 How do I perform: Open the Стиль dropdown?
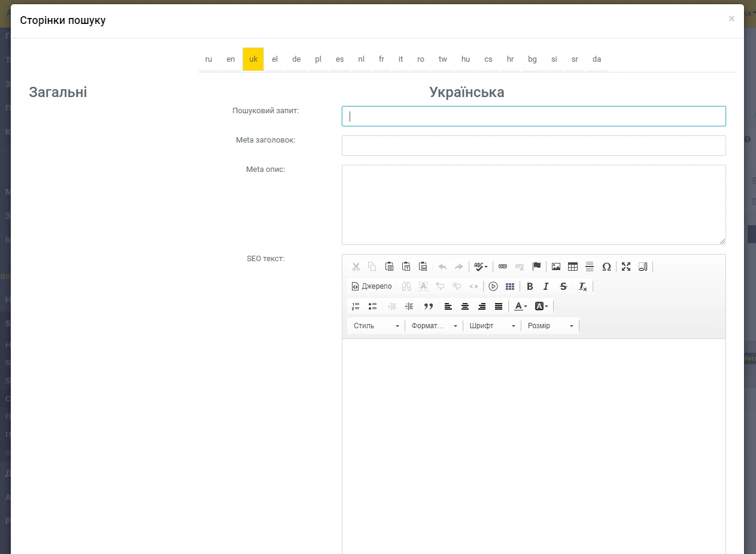376,326
